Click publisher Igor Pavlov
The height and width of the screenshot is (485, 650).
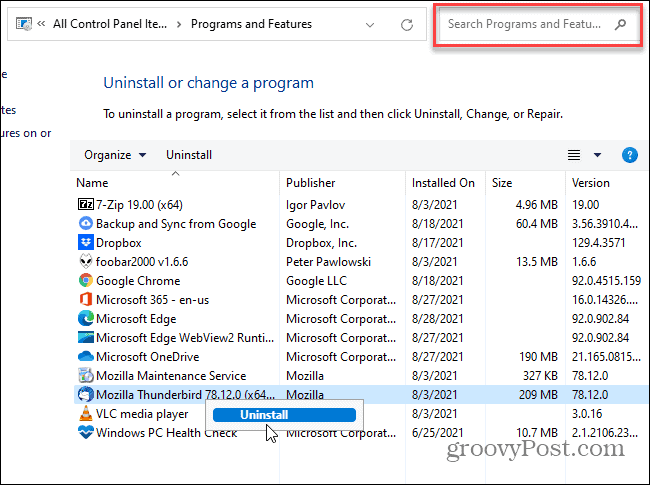[x=315, y=205]
